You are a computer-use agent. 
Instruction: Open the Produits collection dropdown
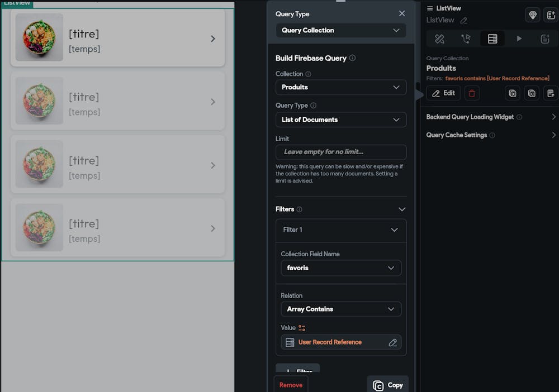[341, 87]
